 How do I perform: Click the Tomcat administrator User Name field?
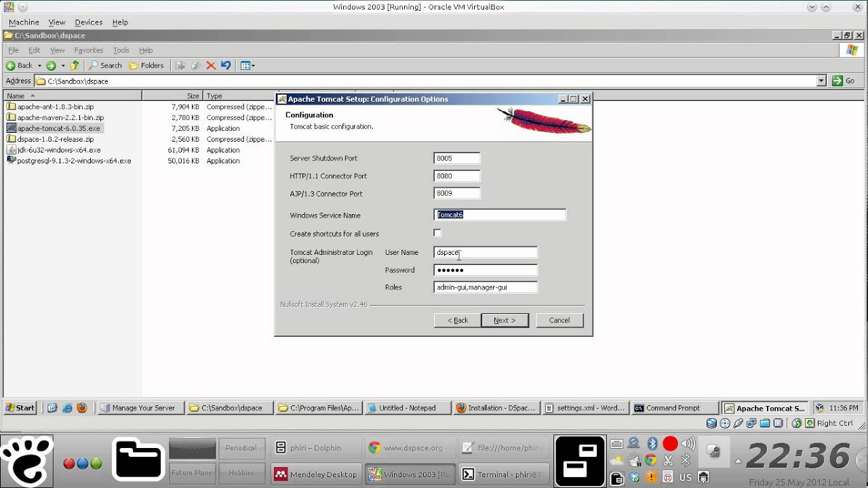(x=486, y=252)
